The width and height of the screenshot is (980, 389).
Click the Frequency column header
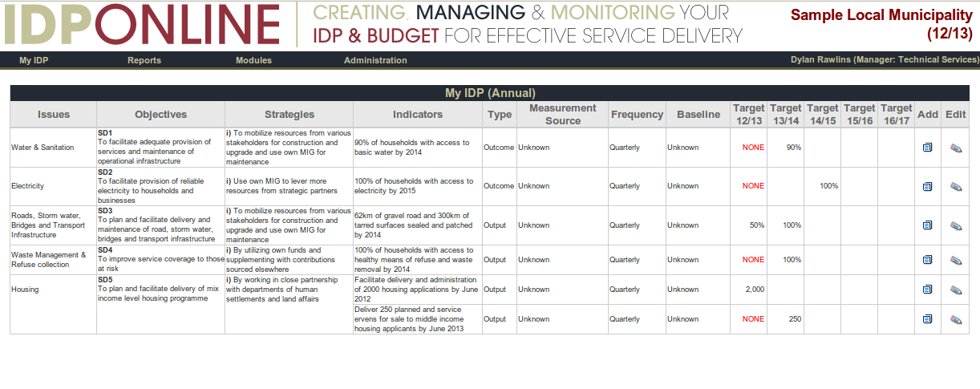[x=638, y=115]
